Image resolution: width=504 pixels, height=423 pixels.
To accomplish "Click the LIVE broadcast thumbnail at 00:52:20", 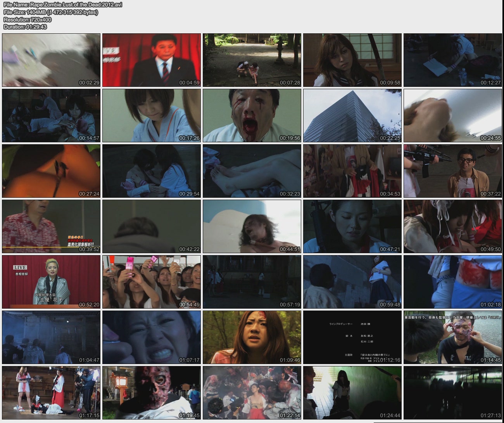I will 51,282.
